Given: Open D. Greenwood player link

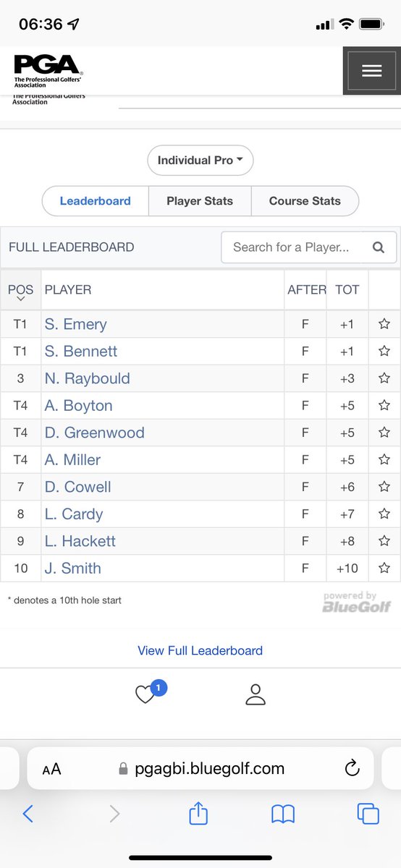Looking at the screenshot, I should coord(95,433).
